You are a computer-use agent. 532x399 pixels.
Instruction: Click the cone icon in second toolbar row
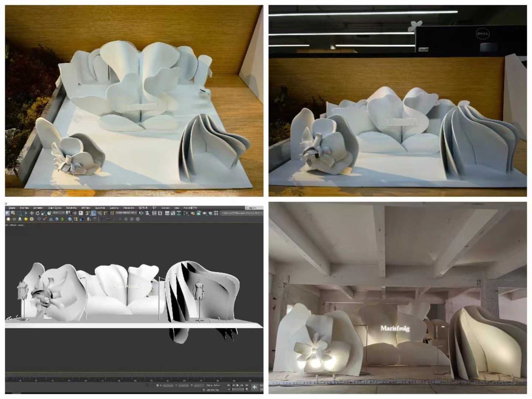coord(20,219)
